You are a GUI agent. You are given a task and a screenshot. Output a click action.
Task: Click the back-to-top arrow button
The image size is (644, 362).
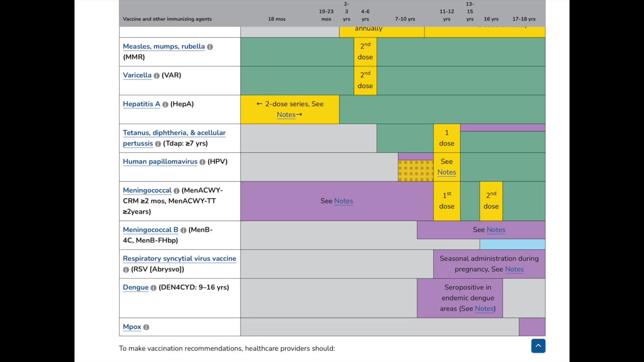tap(538, 345)
